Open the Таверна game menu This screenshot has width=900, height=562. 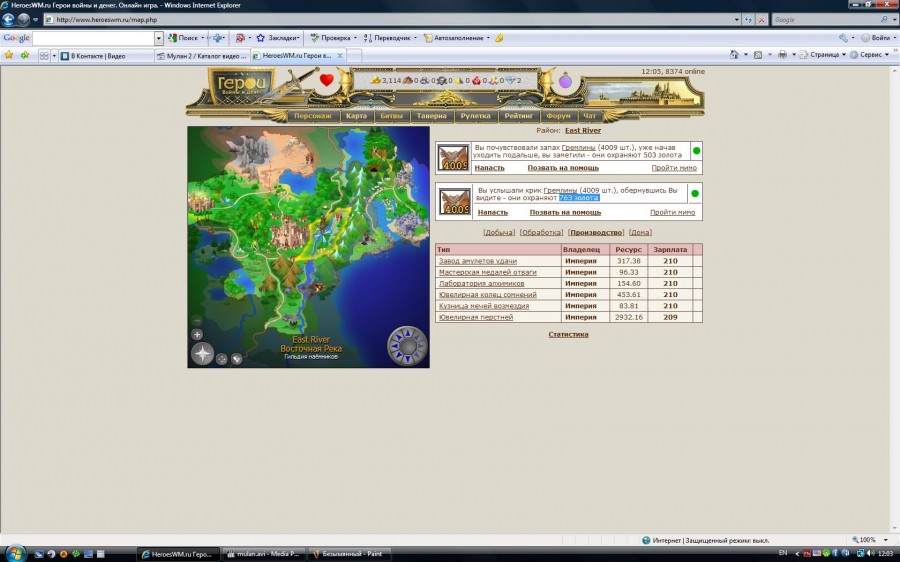[431, 116]
